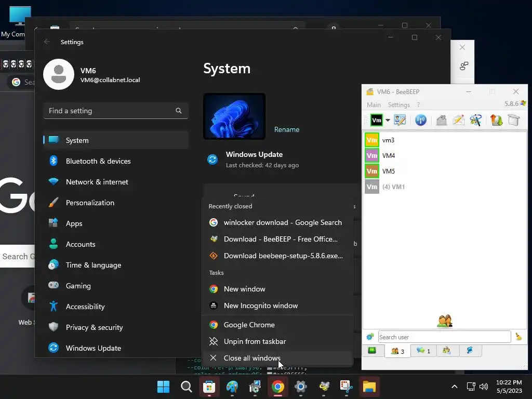
Task: Open Windows Update in Settings sidebar
Action: coord(116,348)
